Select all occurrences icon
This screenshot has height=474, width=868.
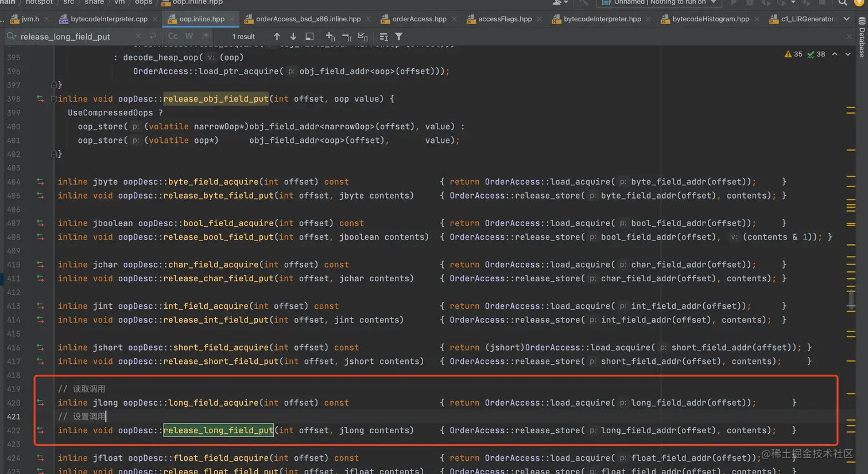point(363,36)
